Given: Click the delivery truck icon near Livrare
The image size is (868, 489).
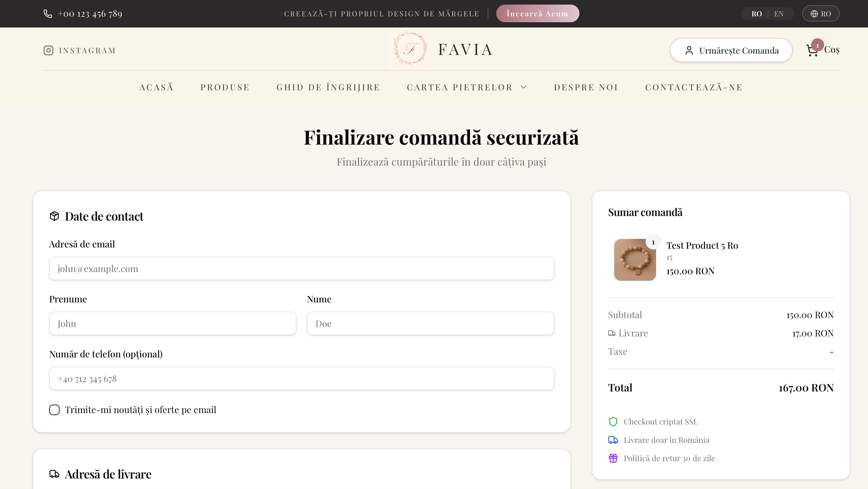Looking at the screenshot, I should 612,333.
